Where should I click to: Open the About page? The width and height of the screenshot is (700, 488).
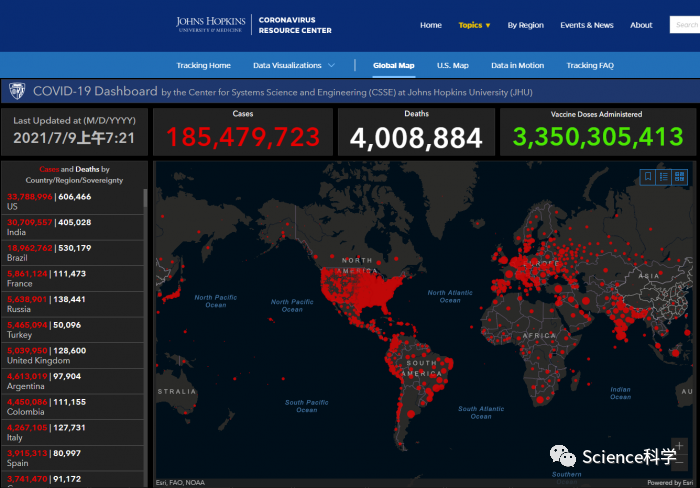641,25
